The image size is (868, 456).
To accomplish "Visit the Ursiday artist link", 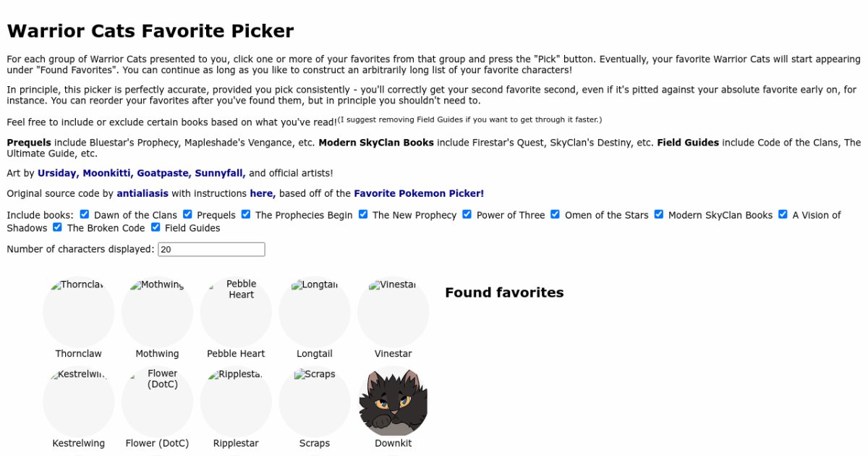I will (x=59, y=174).
